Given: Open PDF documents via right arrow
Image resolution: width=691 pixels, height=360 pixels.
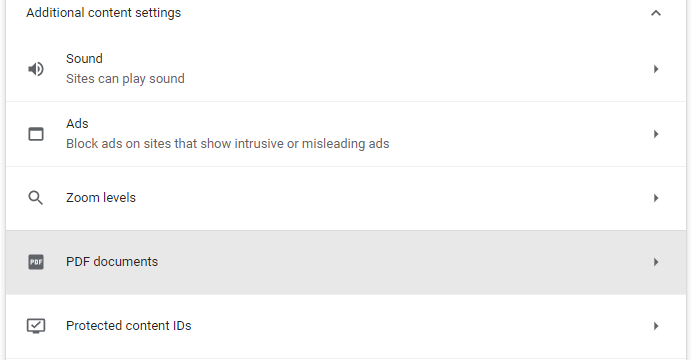Looking at the screenshot, I should click(x=656, y=262).
